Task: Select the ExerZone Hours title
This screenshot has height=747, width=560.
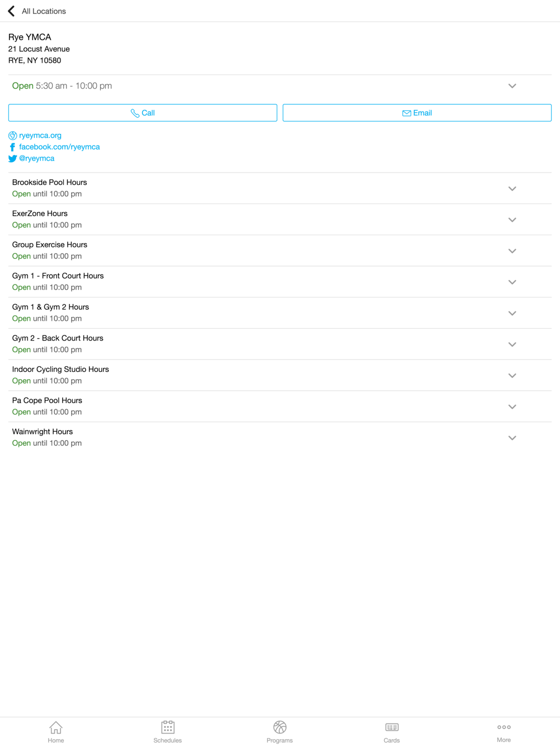Action: tap(40, 213)
